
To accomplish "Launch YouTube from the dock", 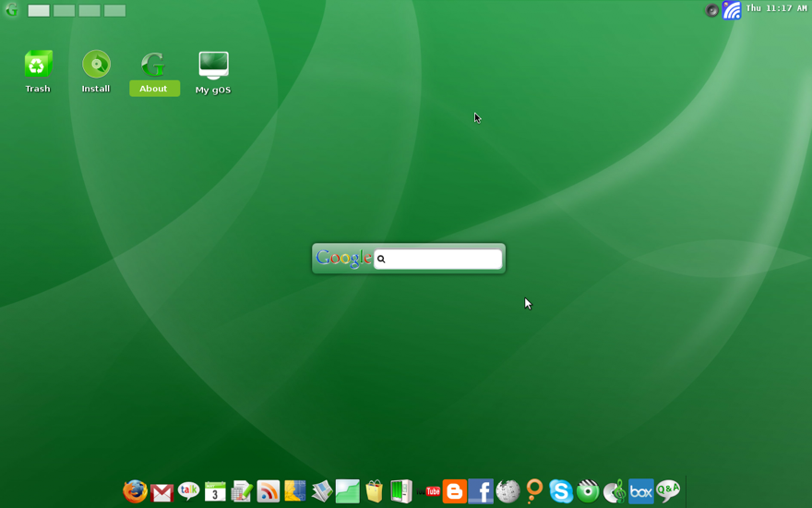I will [x=428, y=491].
